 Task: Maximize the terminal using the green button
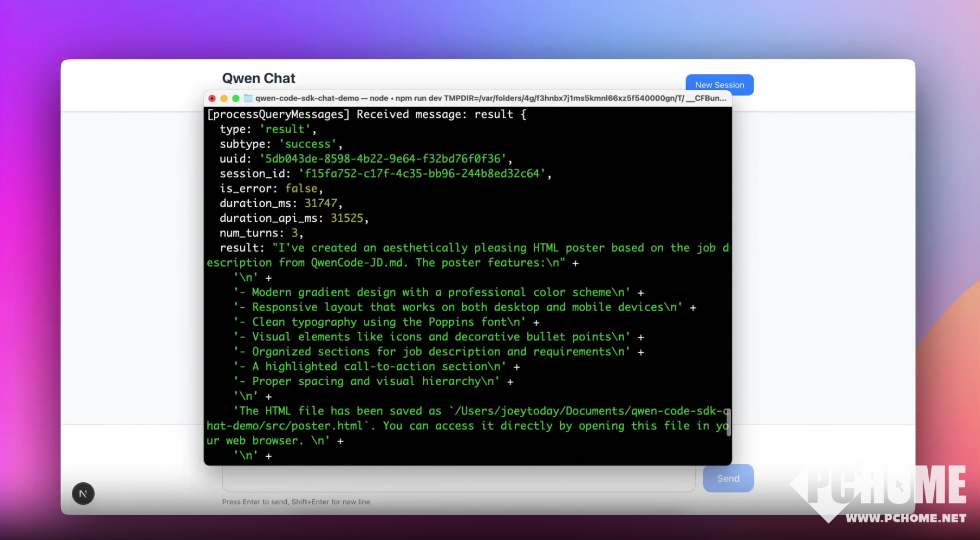(236, 98)
